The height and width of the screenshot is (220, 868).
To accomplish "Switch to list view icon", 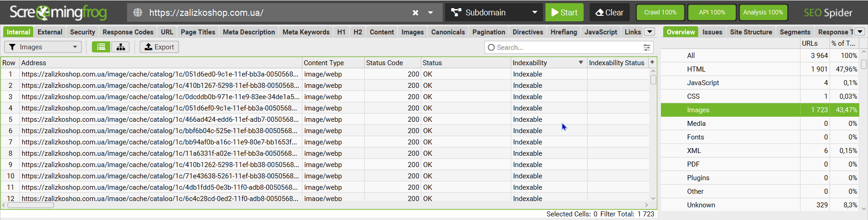I will 101,47.
